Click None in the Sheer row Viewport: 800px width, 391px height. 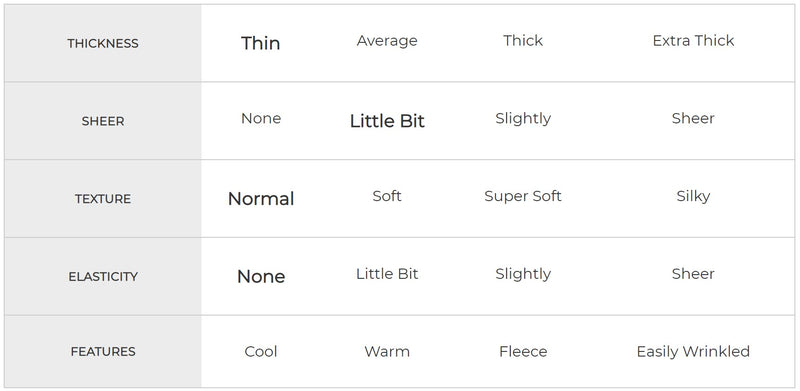pos(261,118)
